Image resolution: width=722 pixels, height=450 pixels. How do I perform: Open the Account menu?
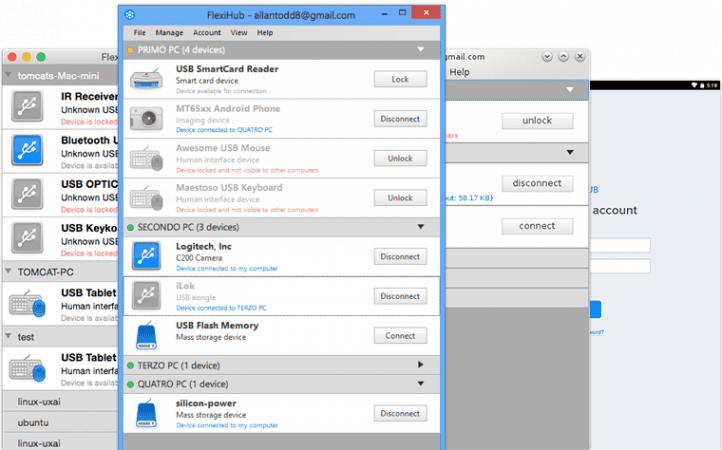[207, 33]
